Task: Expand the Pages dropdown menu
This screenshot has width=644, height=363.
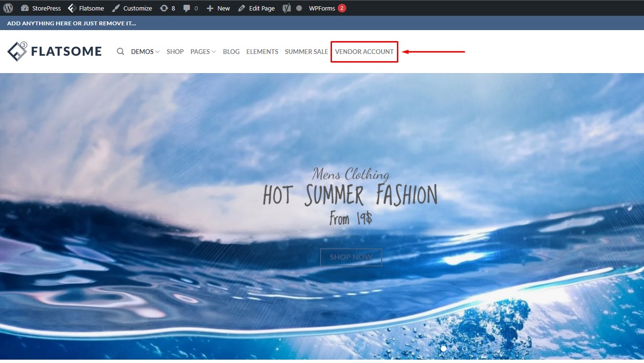Action: (x=203, y=52)
